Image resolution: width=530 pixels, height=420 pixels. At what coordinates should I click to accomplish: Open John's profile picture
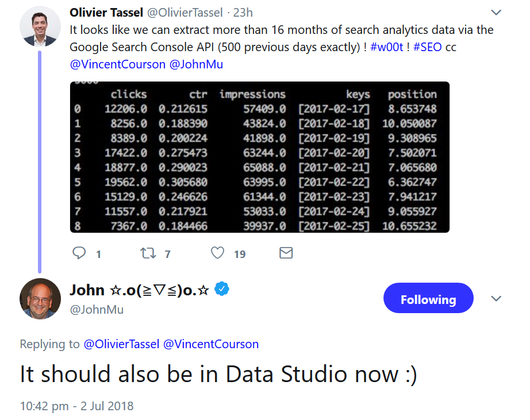(40, 298)
